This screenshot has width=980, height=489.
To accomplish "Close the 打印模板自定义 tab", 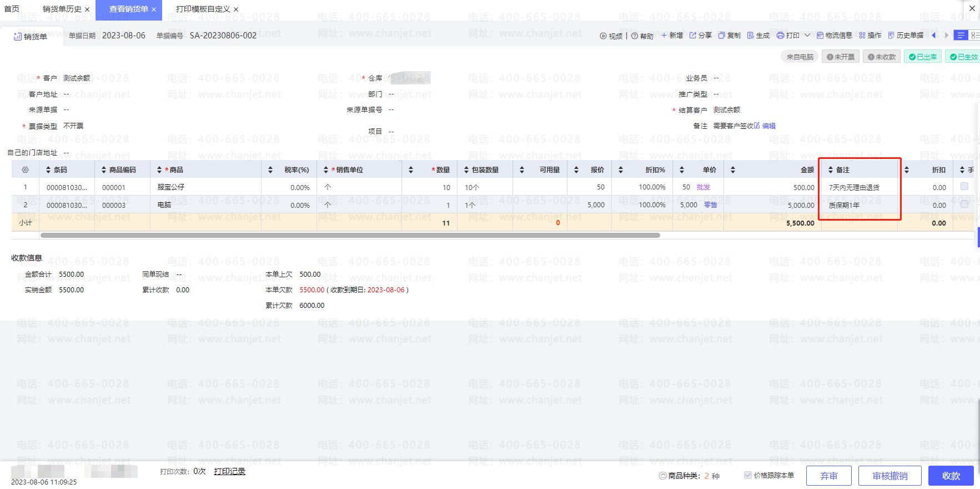I will click(236, 9).
